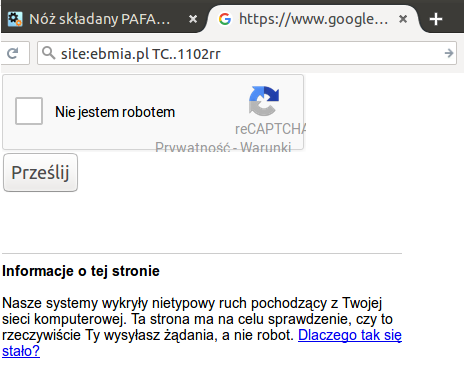Screen dimensions: 464x374
Task: Close the https://www.google tab
Action: click(403, 19)
